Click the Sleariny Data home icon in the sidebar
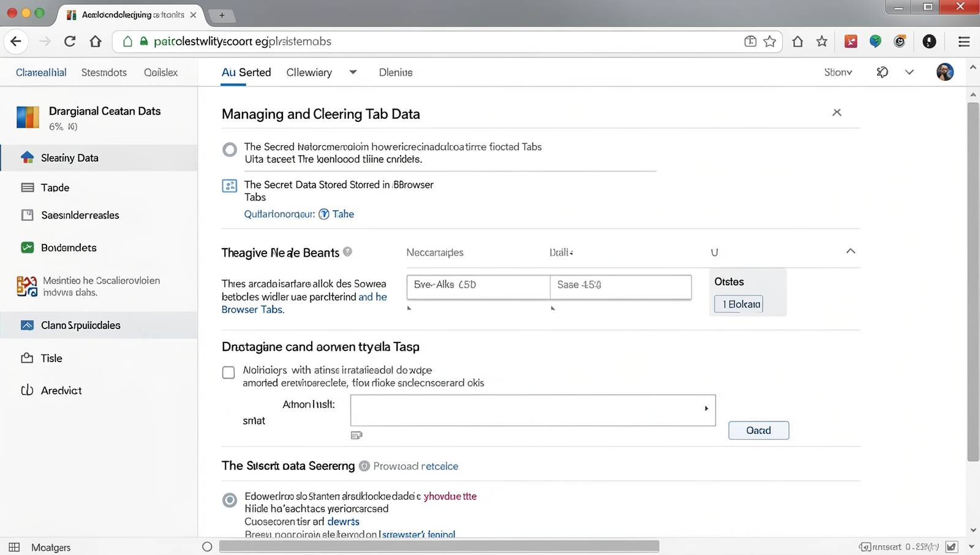 (x=27, y=157)
